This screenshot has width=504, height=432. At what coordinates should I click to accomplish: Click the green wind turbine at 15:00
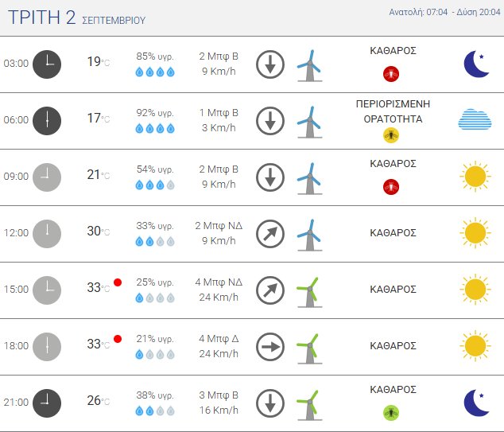(x=308, y=290)
